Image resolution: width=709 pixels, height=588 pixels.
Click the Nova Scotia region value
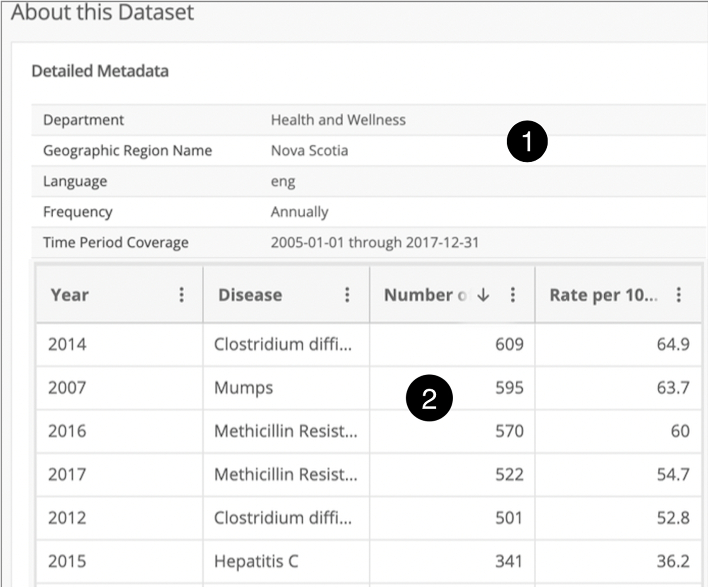click(x=309, y=150)
